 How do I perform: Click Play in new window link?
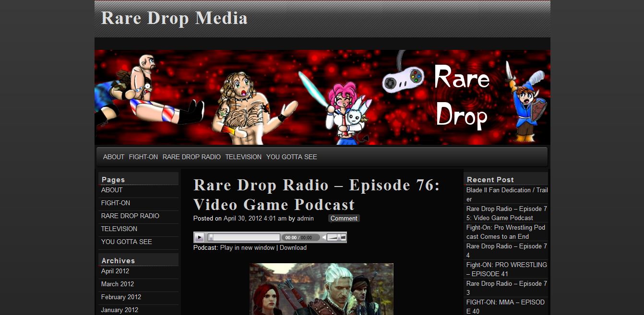247,247
